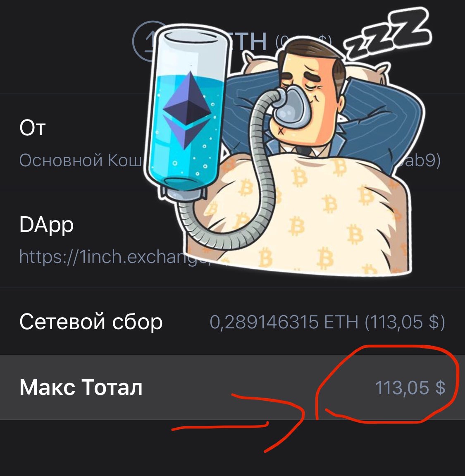Click the Ethereum diamond logo in bottle
The width and height of the screenshot is (465, 476).
coord(187,110)
